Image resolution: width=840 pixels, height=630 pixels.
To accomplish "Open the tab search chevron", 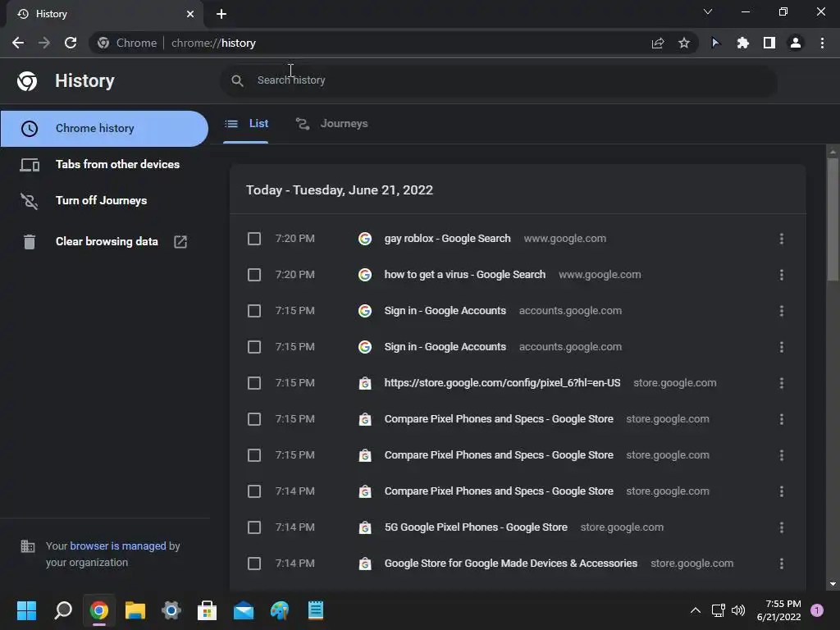I will click(x=708, y=11).
